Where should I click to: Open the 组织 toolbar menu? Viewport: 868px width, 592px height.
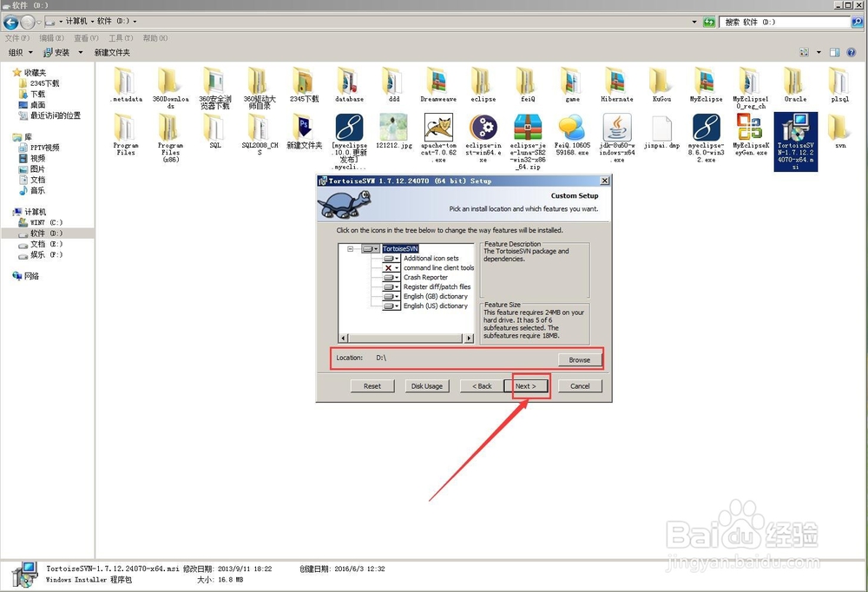(21, 53)
